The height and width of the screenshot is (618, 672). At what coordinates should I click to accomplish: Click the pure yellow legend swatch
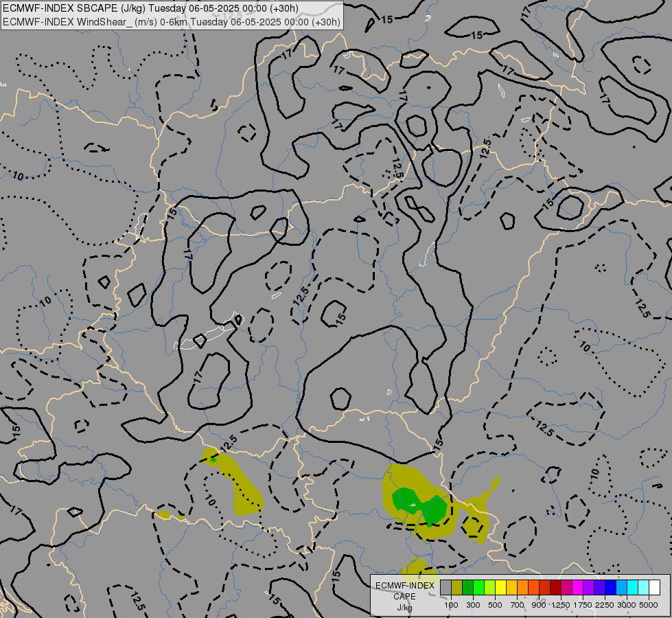500,587
